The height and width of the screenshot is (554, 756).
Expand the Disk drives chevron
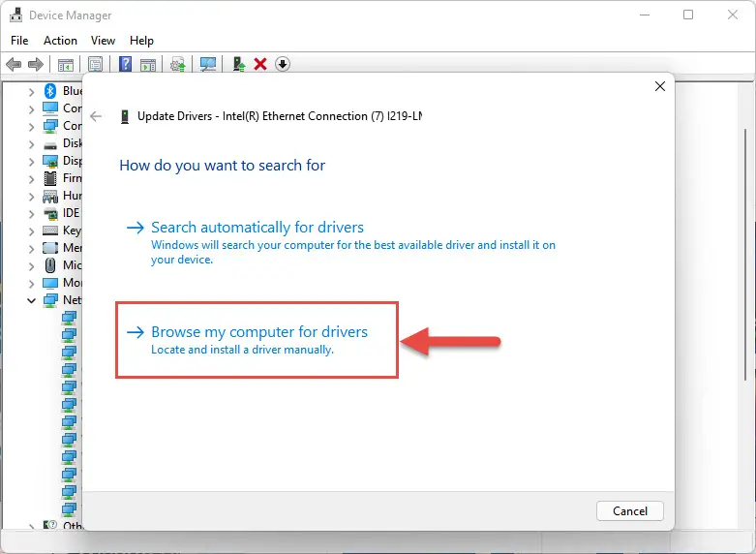31,144
